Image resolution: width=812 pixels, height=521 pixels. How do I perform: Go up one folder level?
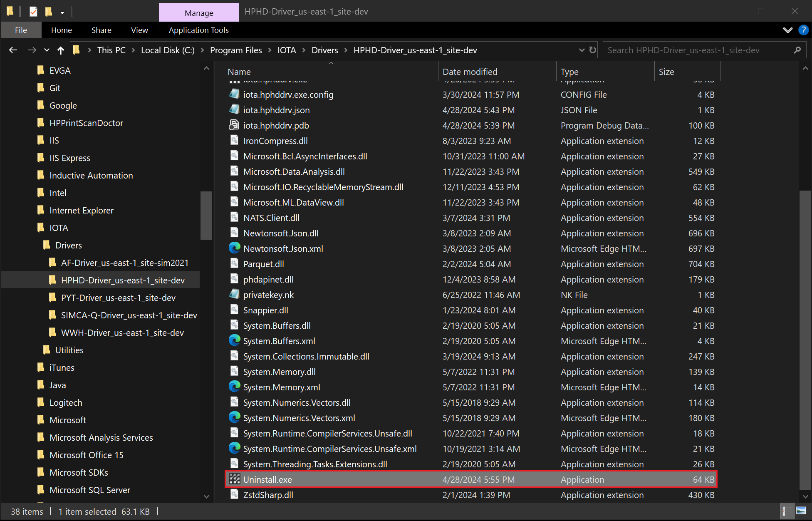61,50
